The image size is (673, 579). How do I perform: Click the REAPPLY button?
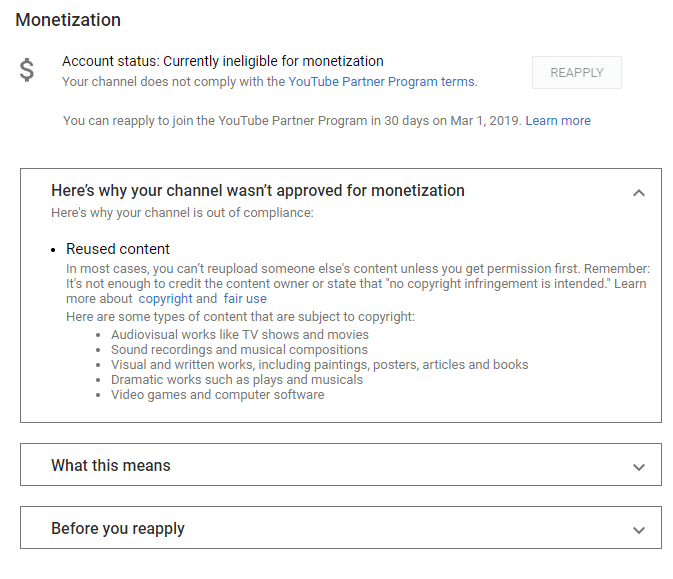(x=576, y=73)
